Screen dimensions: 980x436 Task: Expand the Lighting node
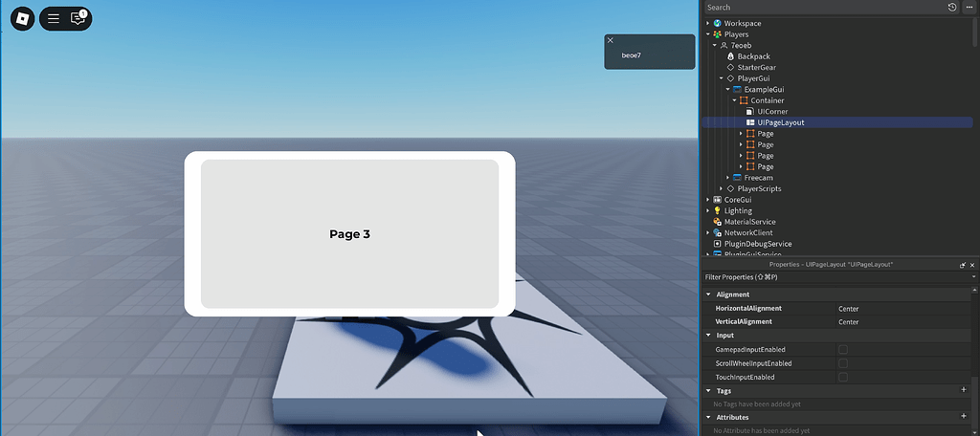click(708, 210)
